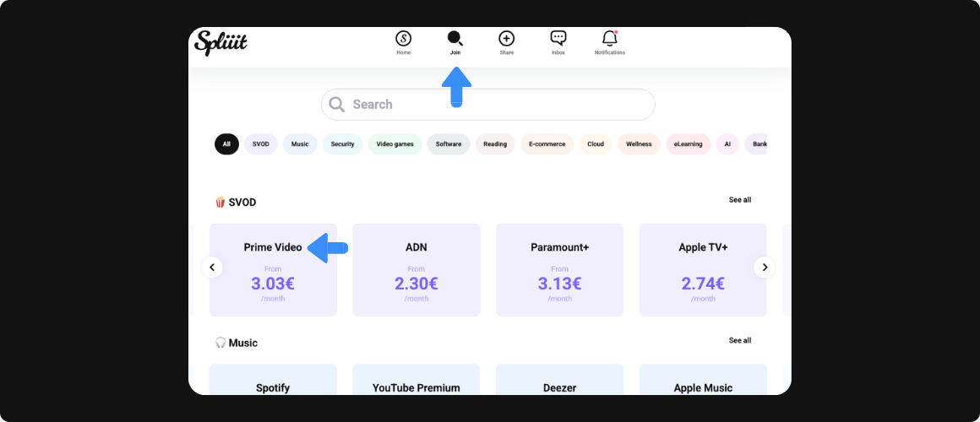The image size is (980, 422).
Task: Filter by Reading category
Action: click(x=495, y=144)
